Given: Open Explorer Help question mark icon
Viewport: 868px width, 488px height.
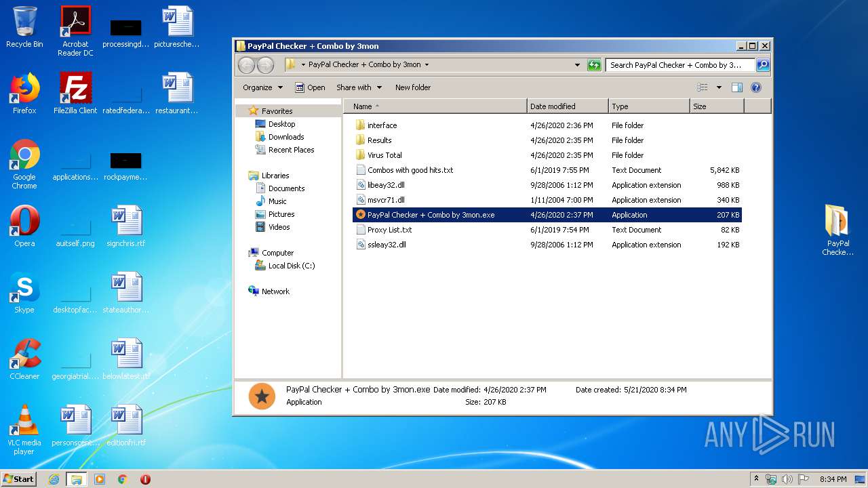Looking at the screenshot, I should pyautogui.click(x=756, y=87).
